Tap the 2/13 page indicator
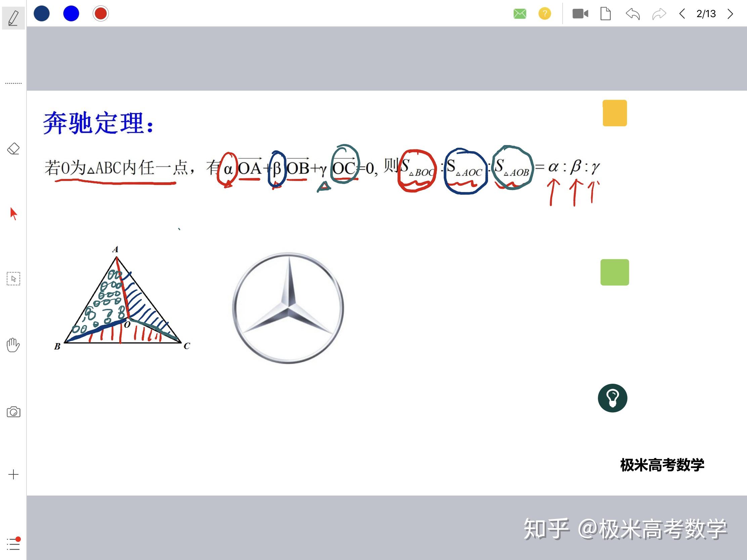This screenshot has height=560, width=747. [706, 14]
